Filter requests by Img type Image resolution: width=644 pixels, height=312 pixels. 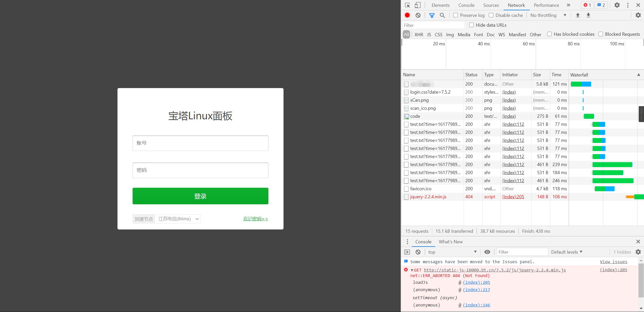[x=450, y=35]
